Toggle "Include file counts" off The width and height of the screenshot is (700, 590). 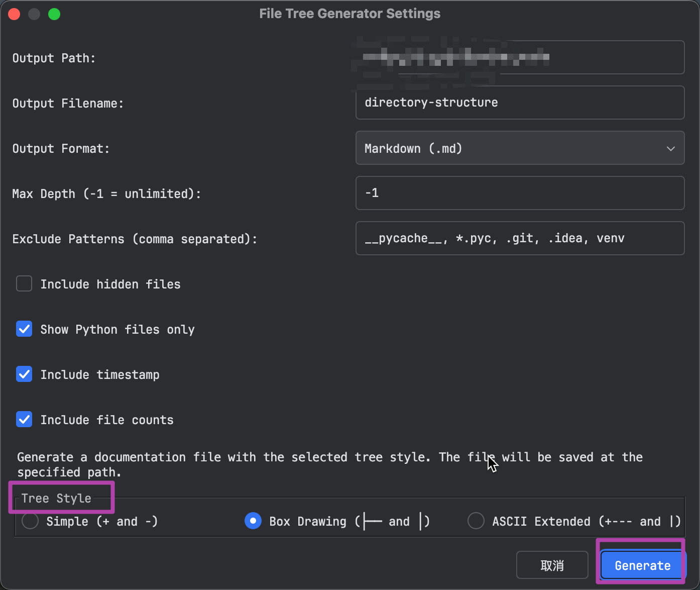24,419
